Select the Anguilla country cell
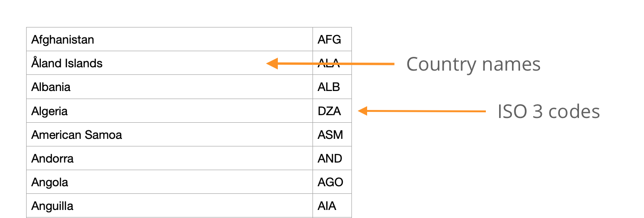The height and width of the screenshot is (218, 644). pos(52,207)
